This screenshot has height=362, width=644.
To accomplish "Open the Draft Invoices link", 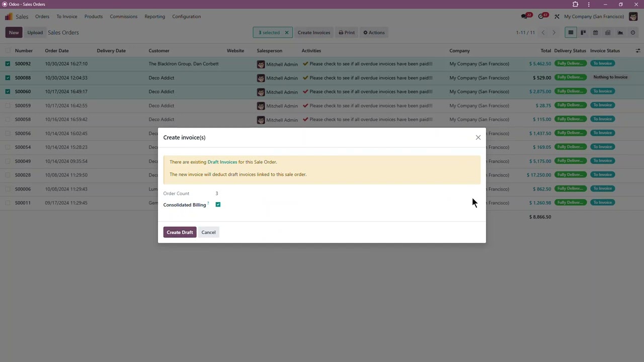I will (x=222, y=162).
